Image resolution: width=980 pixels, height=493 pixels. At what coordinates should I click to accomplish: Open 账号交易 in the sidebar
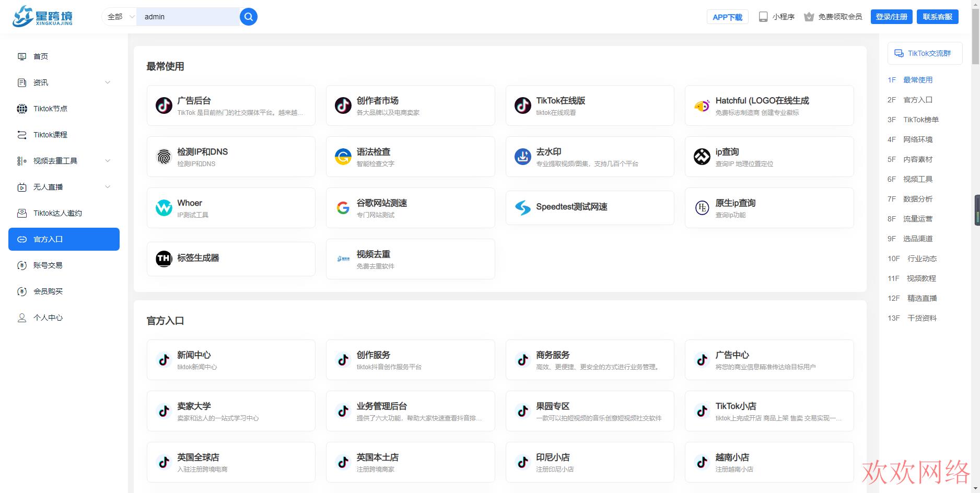[x=64, y=265]
